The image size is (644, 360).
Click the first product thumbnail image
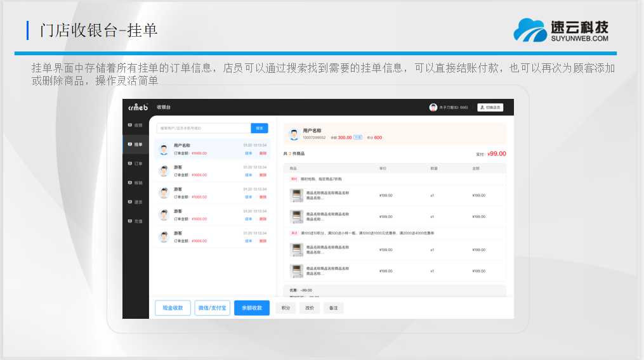[296, 195]
